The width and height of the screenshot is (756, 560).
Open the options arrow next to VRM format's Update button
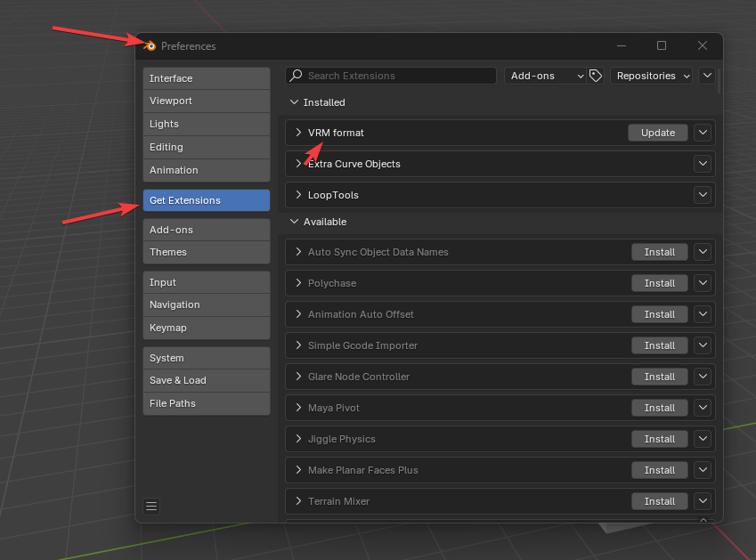point(703,133)
